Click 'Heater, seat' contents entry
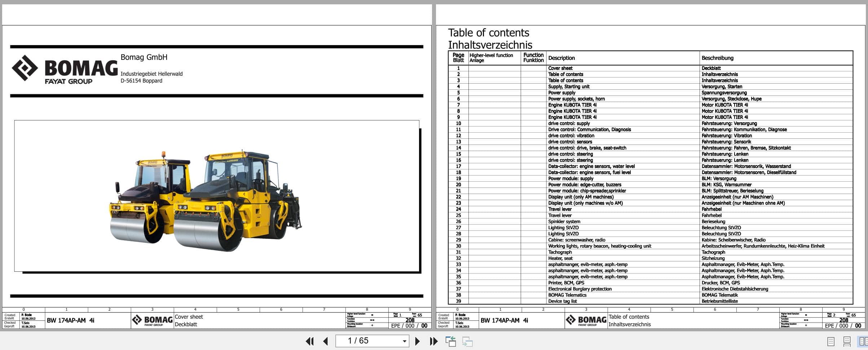 point(560,258)
